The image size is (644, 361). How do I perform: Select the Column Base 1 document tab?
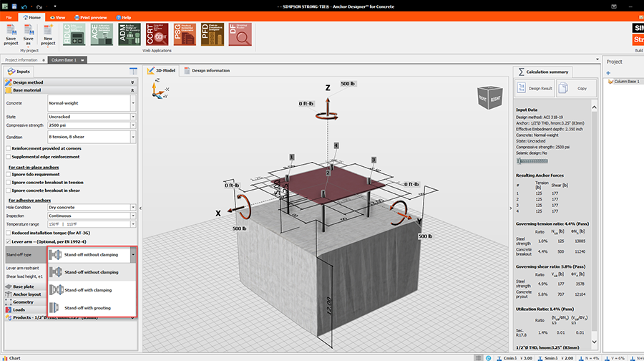tap(67, 60)
